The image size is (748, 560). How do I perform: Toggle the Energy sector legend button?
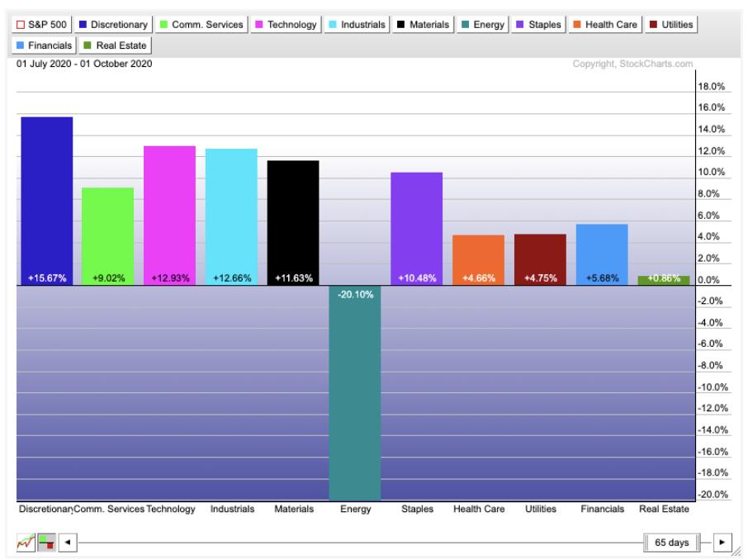(x=484, y=25)
